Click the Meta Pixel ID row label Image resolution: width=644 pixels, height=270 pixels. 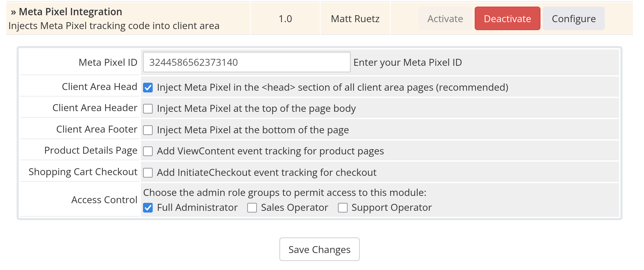[x=108, y=62]
